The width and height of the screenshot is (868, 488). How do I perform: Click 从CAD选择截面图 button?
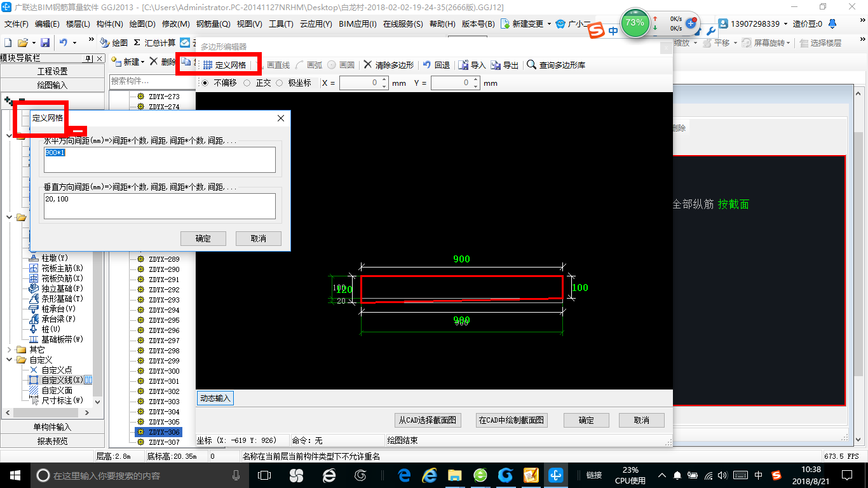(427, 420)
